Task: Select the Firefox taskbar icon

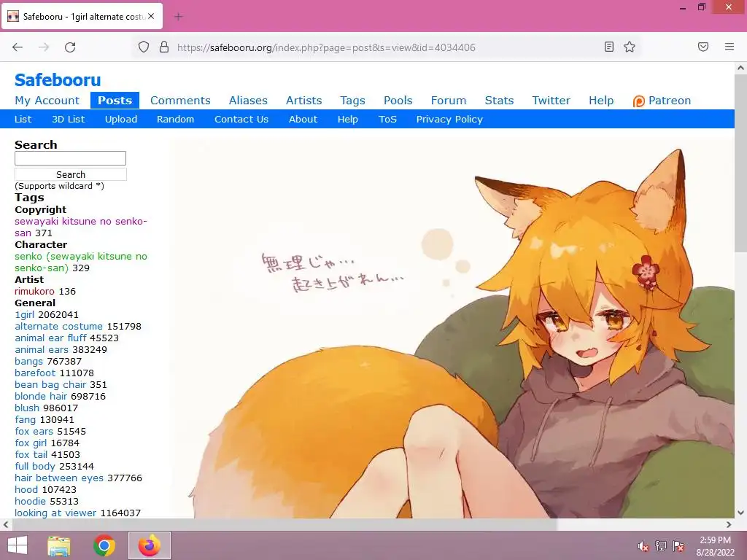Action: click(x=149, y=545)
